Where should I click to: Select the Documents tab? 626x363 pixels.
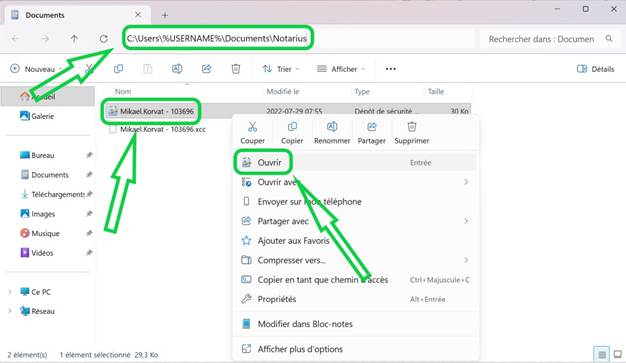pos(77,15)
